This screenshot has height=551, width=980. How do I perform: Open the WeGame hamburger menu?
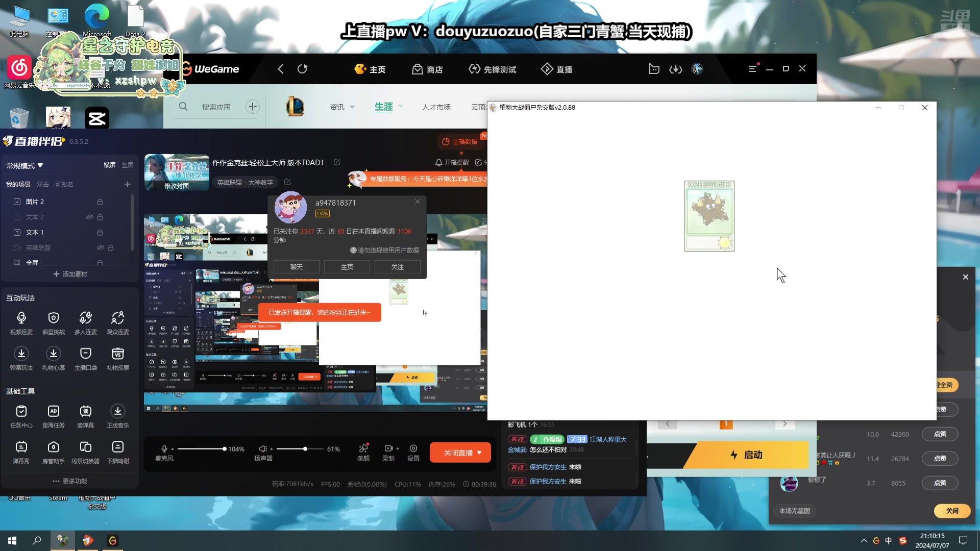752,69
